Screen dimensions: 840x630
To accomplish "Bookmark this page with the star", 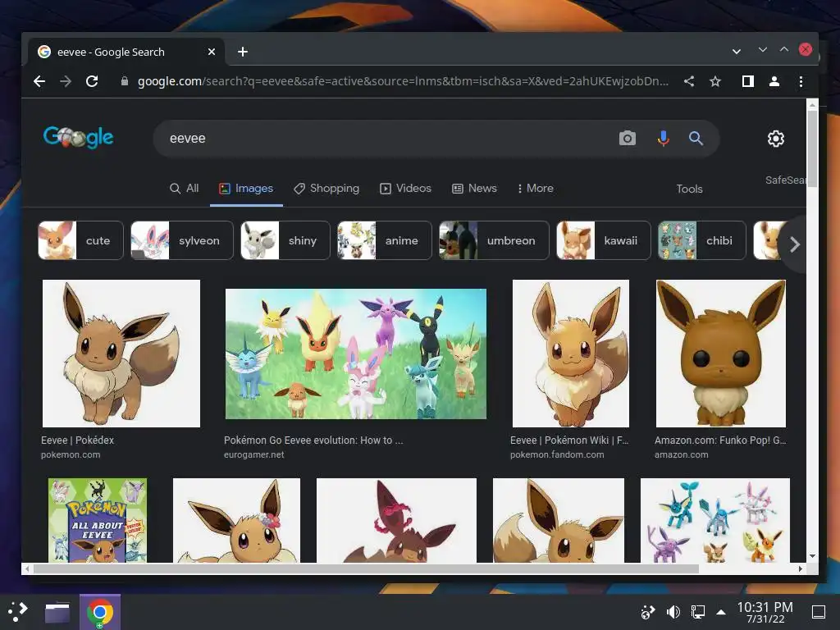I will point(715,81).
